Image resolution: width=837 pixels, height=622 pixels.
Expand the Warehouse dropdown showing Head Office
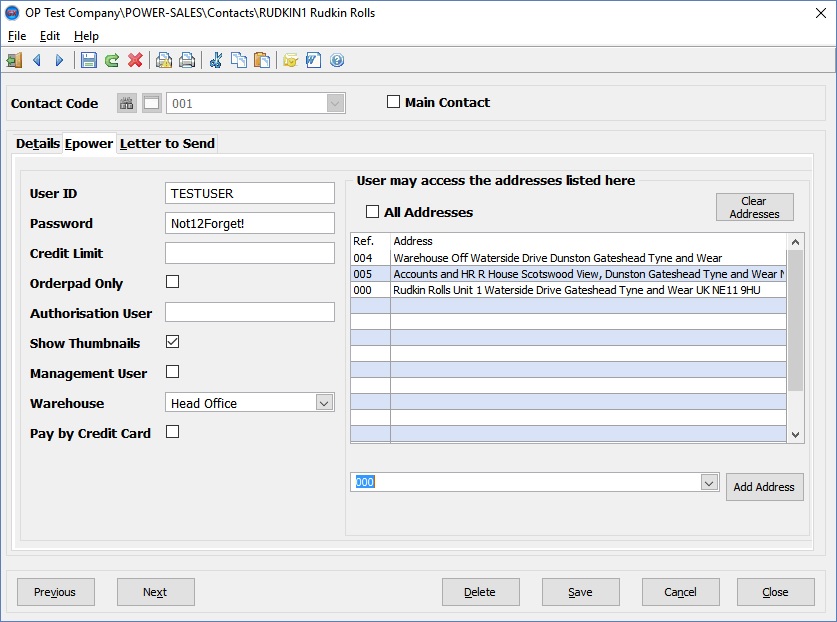(x=324, y=403)
